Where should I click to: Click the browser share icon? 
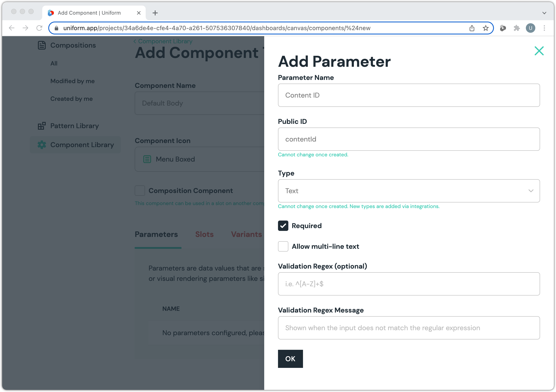pyautogui.click(x=472, y=28)
